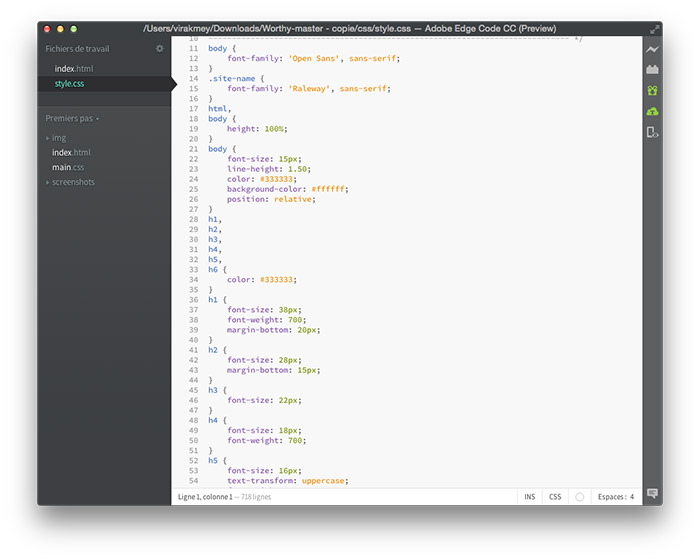Click the green cloud upload icon
Image resolution: width=700 pixels, height=559 pixels.
(652, 112)
